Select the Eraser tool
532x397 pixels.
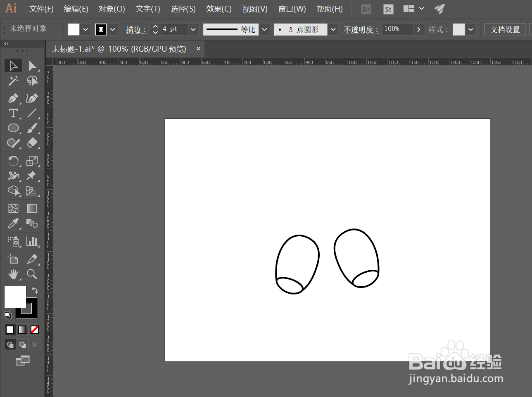click(x=32, y=143)
